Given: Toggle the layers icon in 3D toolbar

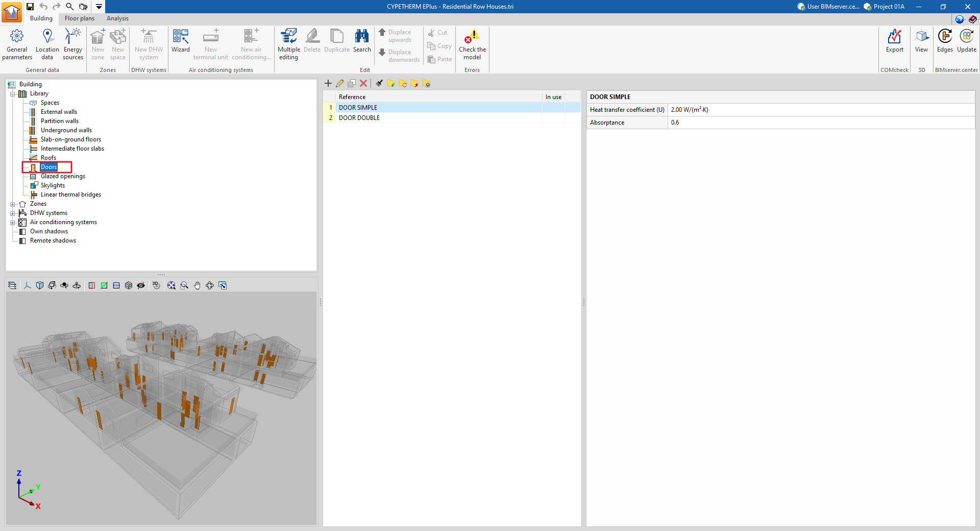Looking at the screenshot, I should (x=12, y=285).
